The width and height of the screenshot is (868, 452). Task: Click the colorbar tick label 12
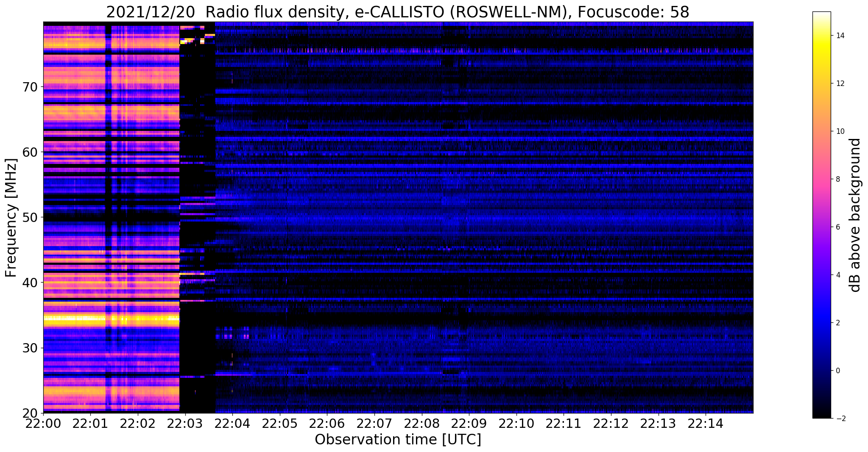coord(840,83)
